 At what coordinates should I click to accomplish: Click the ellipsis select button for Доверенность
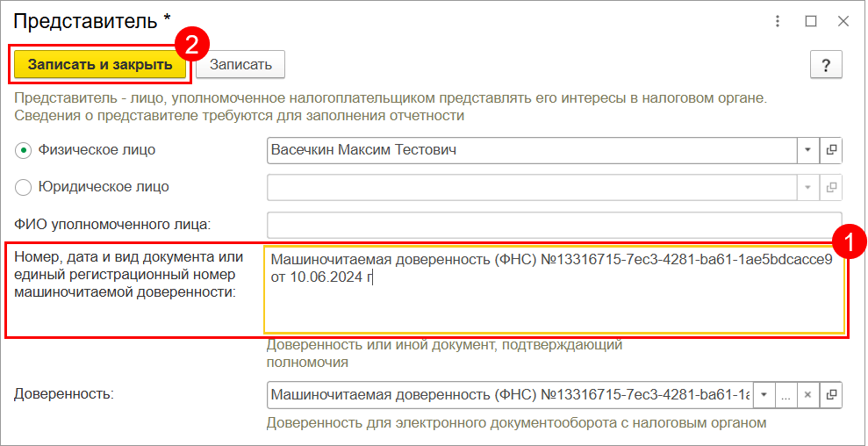coord(786,394)
